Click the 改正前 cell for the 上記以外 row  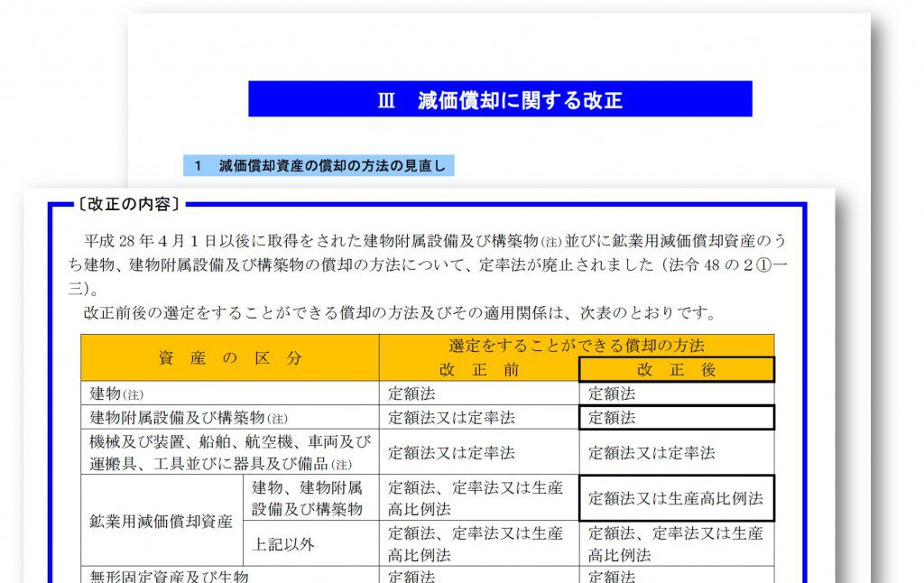click(x=479, y=543)
